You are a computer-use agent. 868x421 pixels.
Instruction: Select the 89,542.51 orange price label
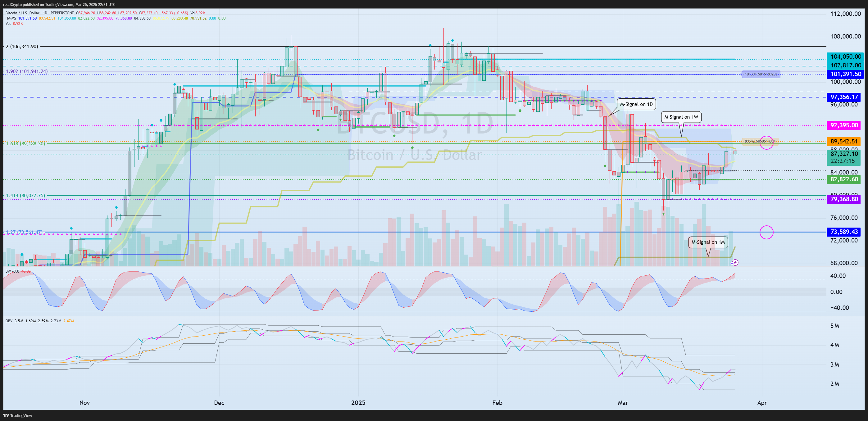844,142
